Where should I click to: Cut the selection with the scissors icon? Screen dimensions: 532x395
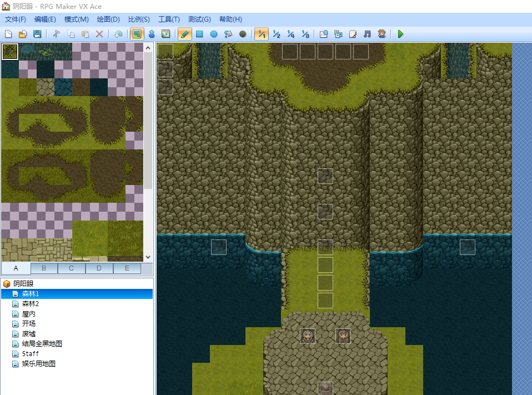click(x=56, y=34)
